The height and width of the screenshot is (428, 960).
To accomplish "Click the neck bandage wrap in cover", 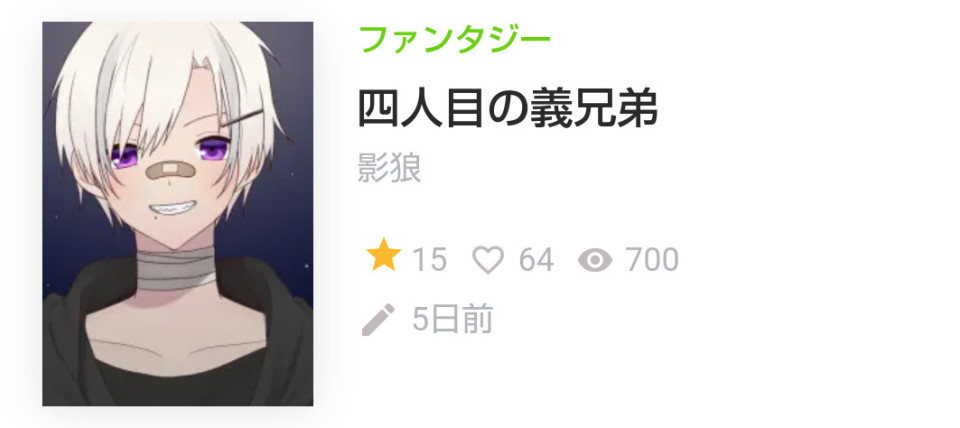I will coord(176,269).
